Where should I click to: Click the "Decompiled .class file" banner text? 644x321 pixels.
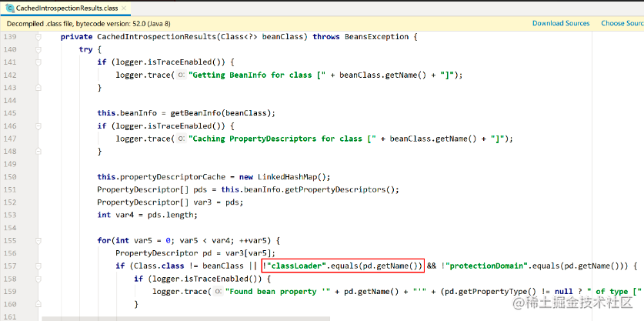pos(89,23)
